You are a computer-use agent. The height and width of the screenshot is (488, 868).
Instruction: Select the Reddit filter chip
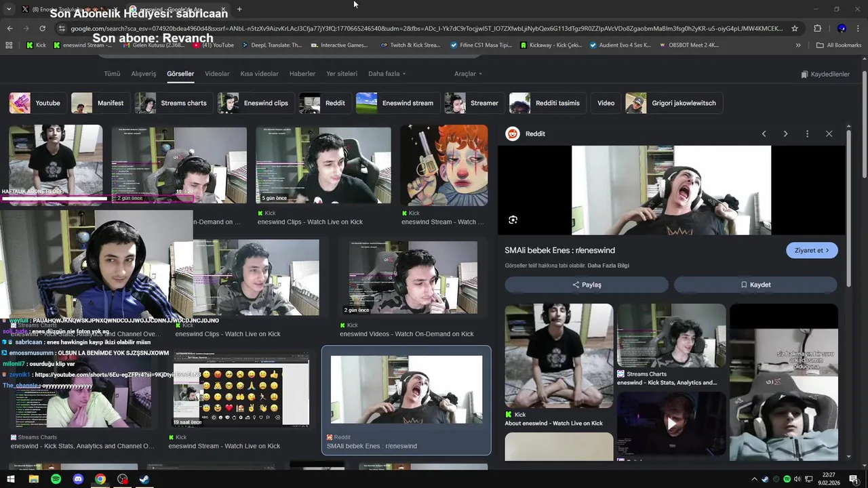click(325, 103)
